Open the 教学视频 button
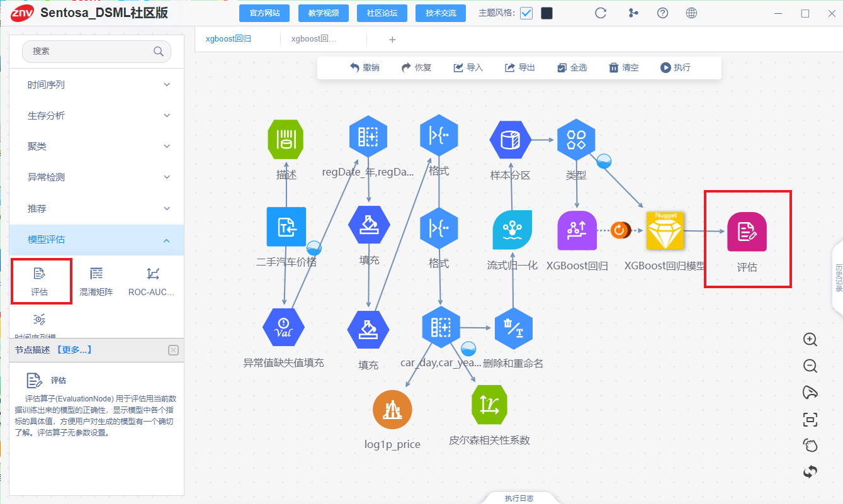This screenshot has width=843, height=504. pyautogui.click(x=323, y=13)
